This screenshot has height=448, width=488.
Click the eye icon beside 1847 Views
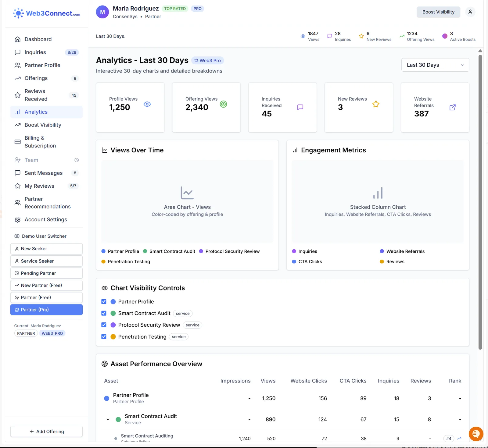point(303,36)
